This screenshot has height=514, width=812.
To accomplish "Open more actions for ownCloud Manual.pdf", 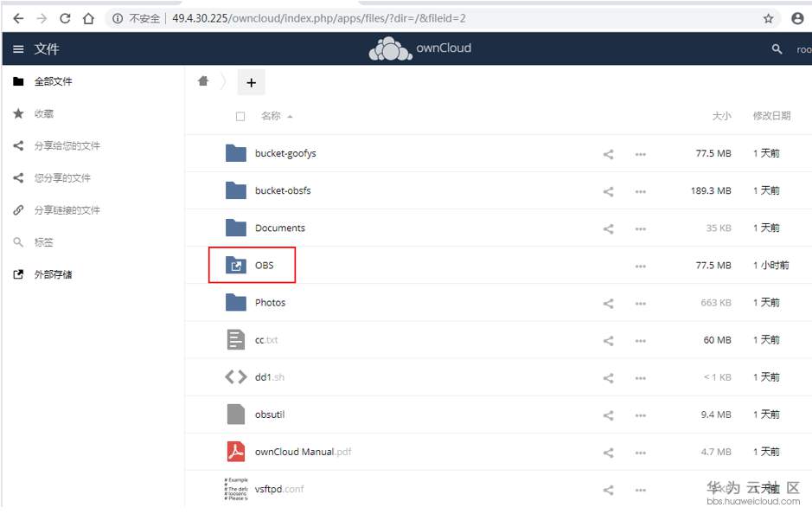I will point(641,453).
